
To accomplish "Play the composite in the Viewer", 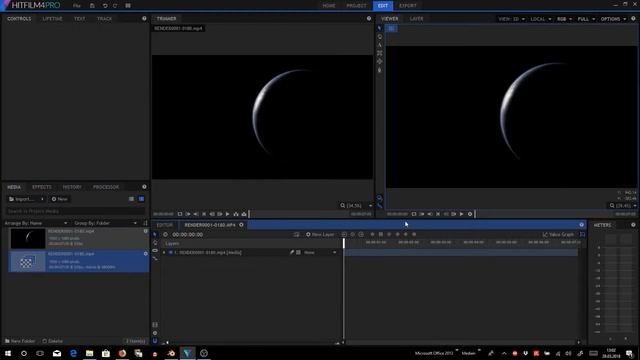I will 462,214.
